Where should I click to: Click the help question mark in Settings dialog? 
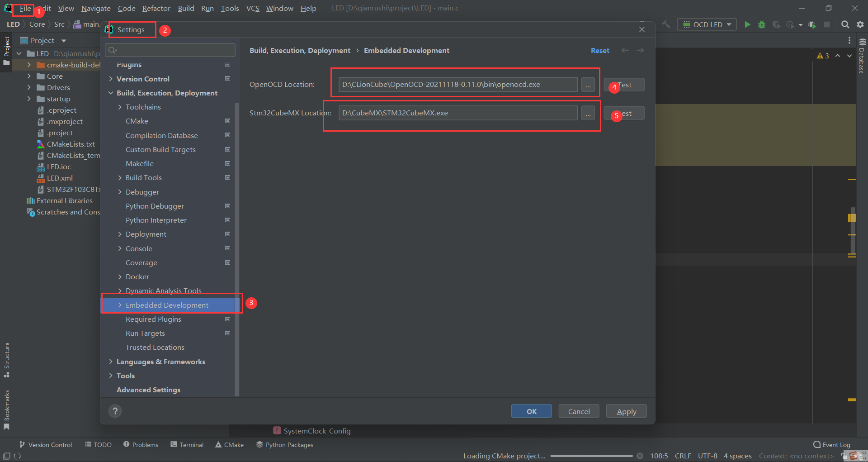click(x=115, y=411)
